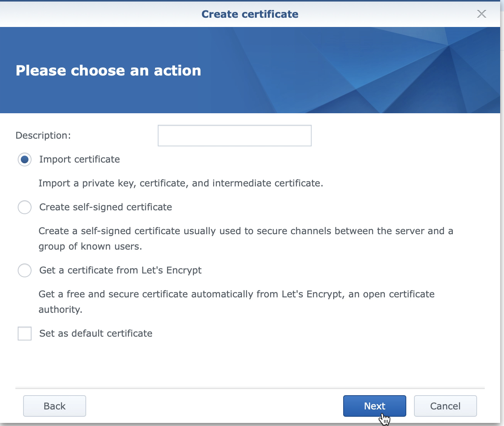
Task: Click the "Set as default certificate" label text
Action: [96, 334]
